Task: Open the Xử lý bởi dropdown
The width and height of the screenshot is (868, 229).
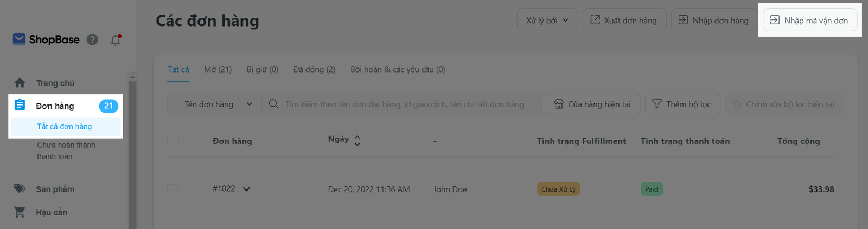Action: pos(547,21)
